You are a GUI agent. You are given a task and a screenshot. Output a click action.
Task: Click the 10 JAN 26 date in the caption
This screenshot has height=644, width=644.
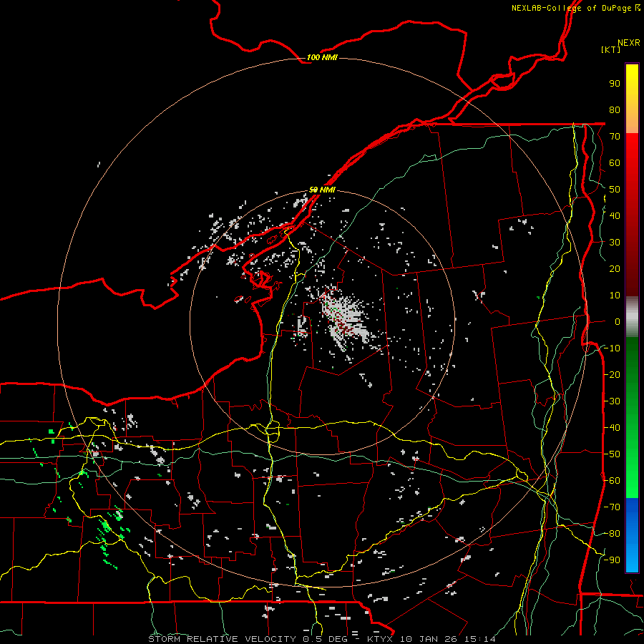coord(430,639)
